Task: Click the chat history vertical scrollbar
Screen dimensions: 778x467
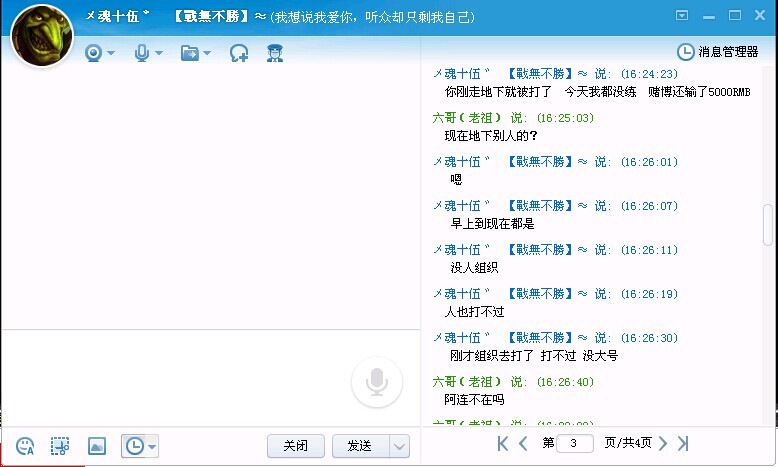Action: click(768, 225)
